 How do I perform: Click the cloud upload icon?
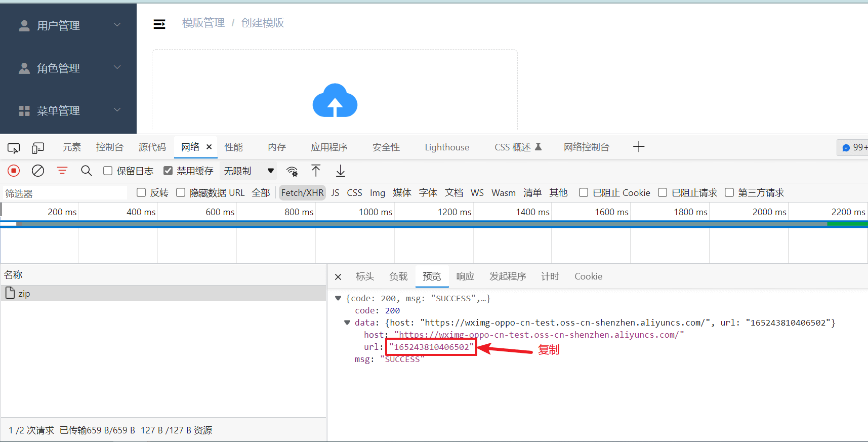[335, 101]
